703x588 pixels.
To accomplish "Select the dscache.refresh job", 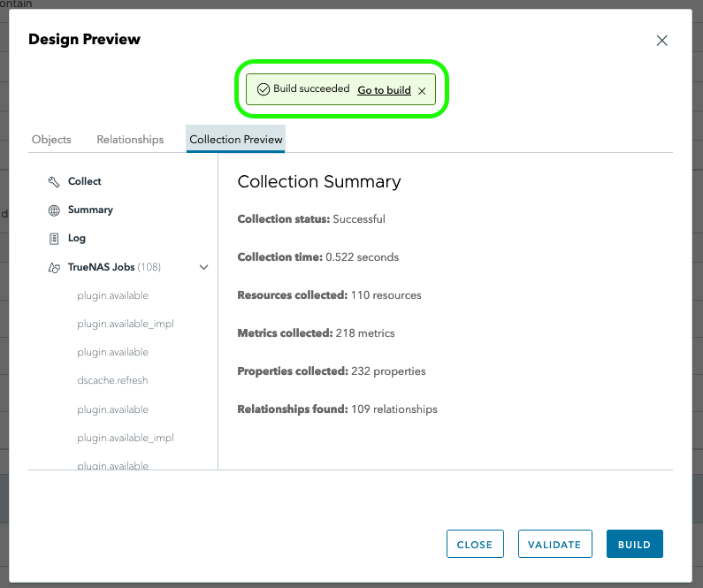I will click(x=112, y=381).
